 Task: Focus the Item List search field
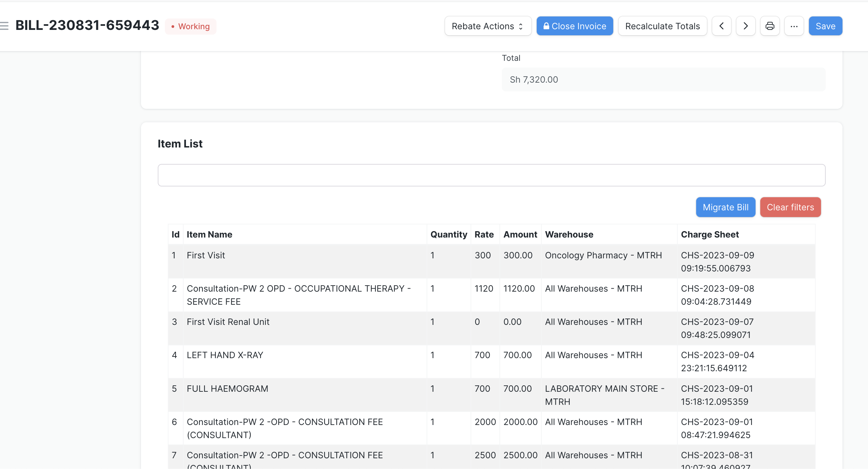click(491, 175)
